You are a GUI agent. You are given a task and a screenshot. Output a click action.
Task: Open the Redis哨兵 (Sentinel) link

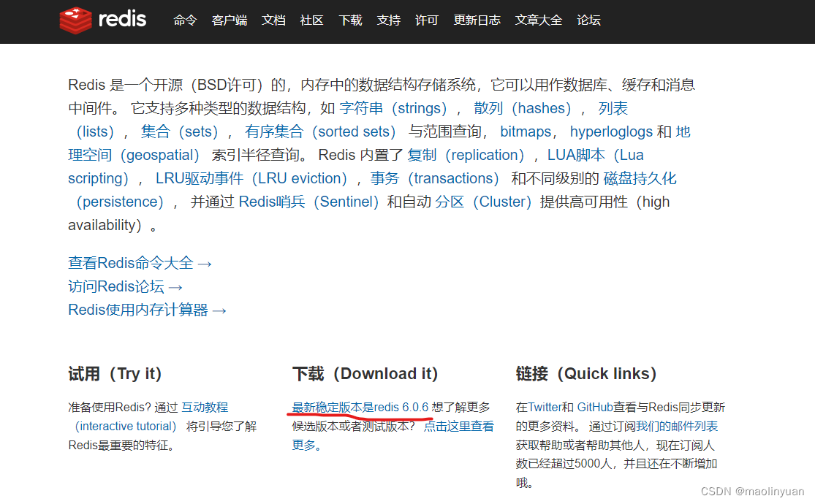308,202
